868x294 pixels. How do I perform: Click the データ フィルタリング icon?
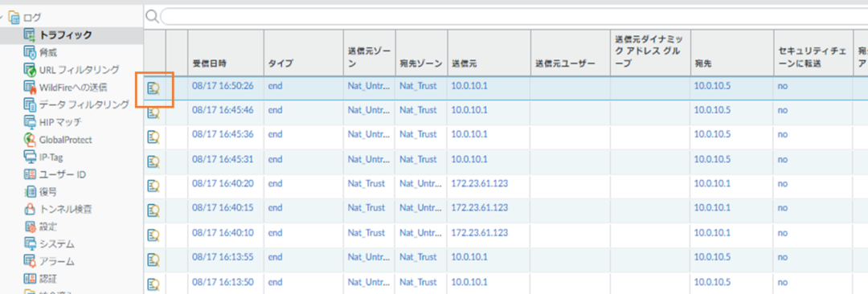coord(30,104)
